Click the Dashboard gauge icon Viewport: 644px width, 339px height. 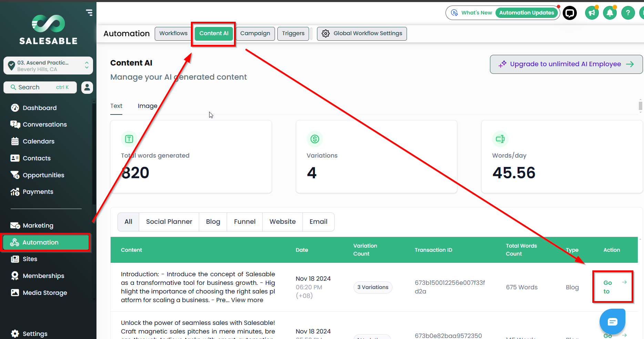pos(15,108)
